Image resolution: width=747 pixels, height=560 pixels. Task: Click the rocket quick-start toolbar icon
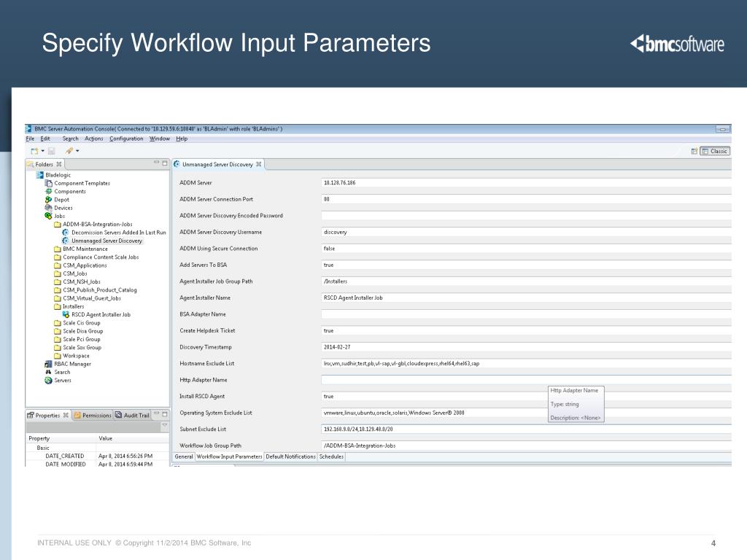[69, 151]
